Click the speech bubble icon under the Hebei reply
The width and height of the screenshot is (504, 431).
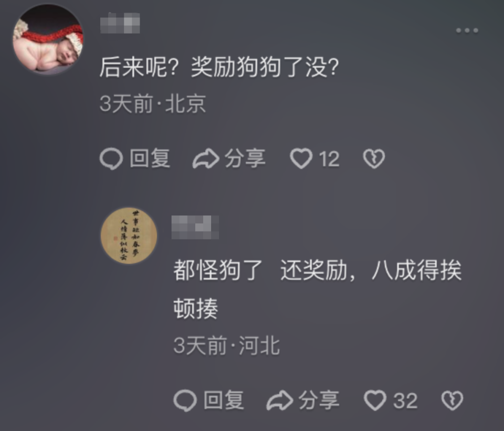[185, 401]
